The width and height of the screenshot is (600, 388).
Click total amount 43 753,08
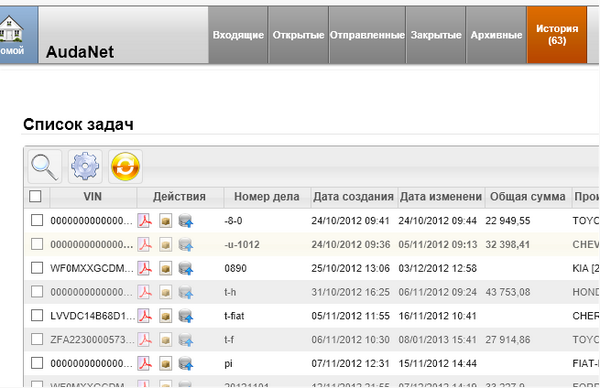tap(508, 292)
